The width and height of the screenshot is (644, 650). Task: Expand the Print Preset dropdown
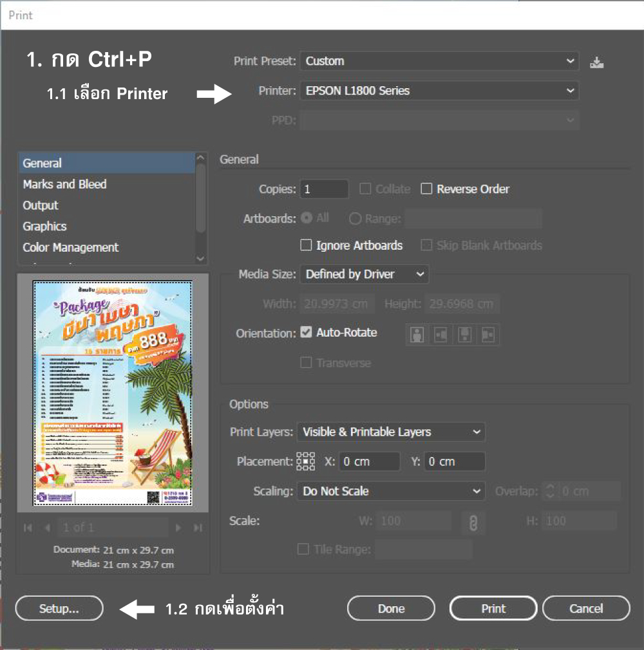coord(439,61)
